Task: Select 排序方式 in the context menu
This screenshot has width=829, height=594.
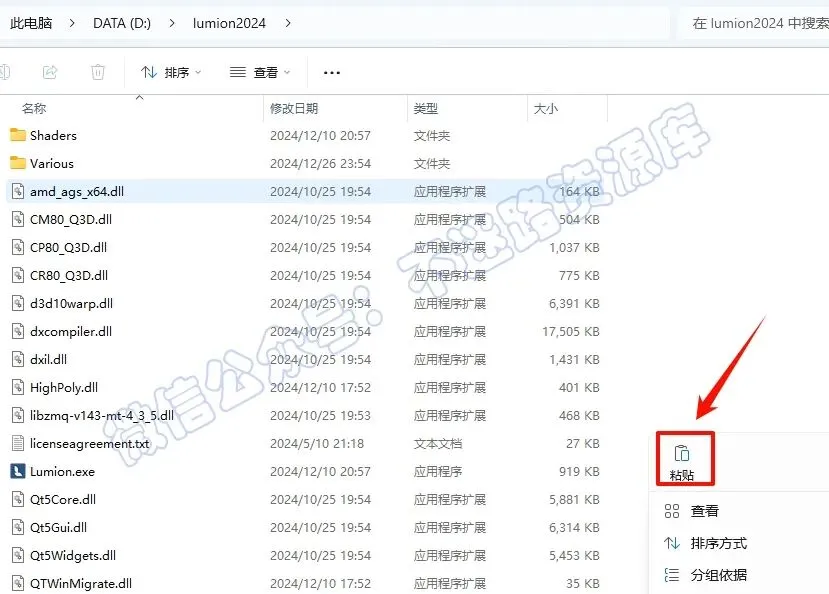Action: click(719, 543)
